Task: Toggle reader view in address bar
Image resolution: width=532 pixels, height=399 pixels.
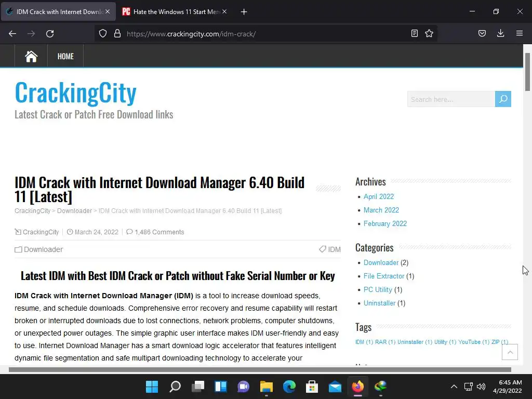Action: pos(414,33)
